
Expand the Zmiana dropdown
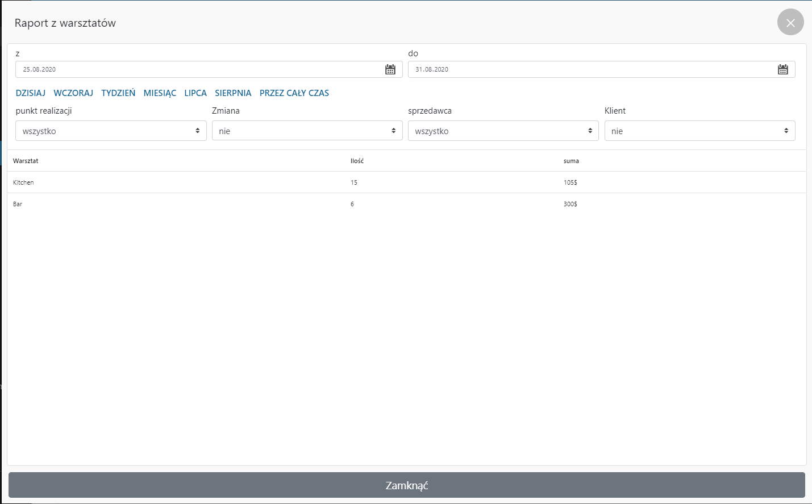tap(307, 131)
